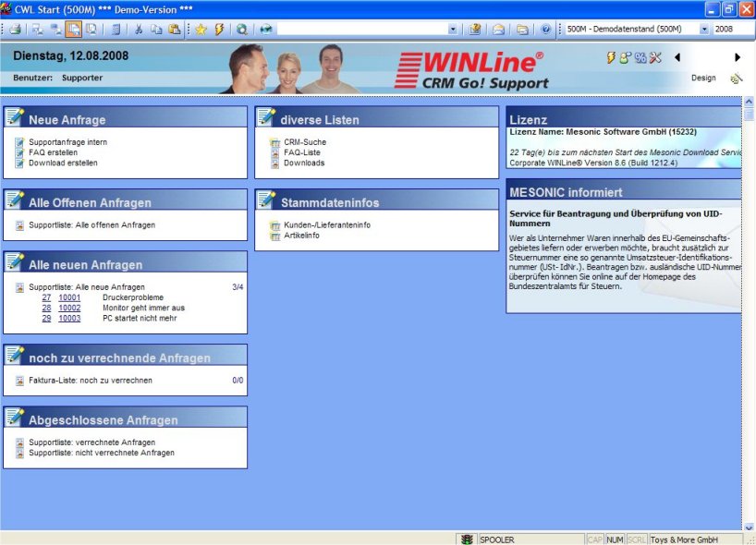
Task: Click the cascade windows toolbar icon
Action: click(x=38, y=30)
